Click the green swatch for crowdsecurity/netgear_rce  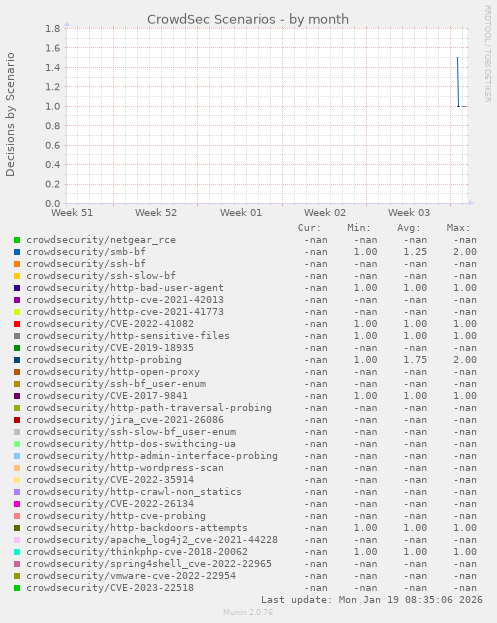click(17, 240)
